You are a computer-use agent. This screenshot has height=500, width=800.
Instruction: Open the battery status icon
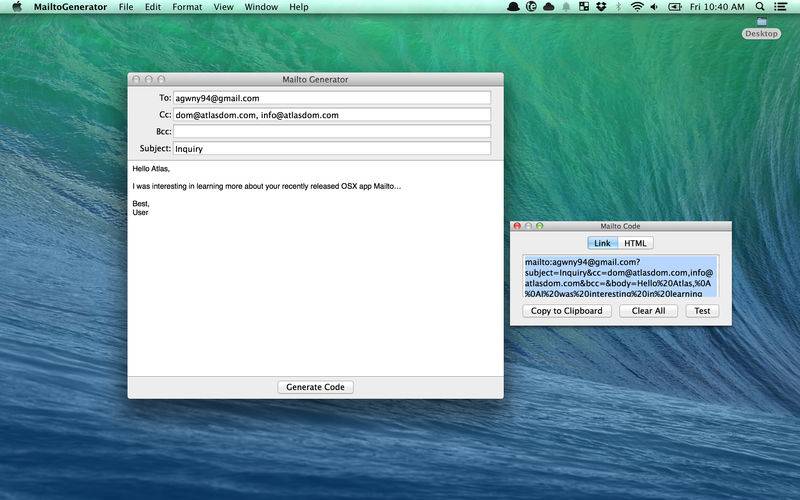[674, 7]
